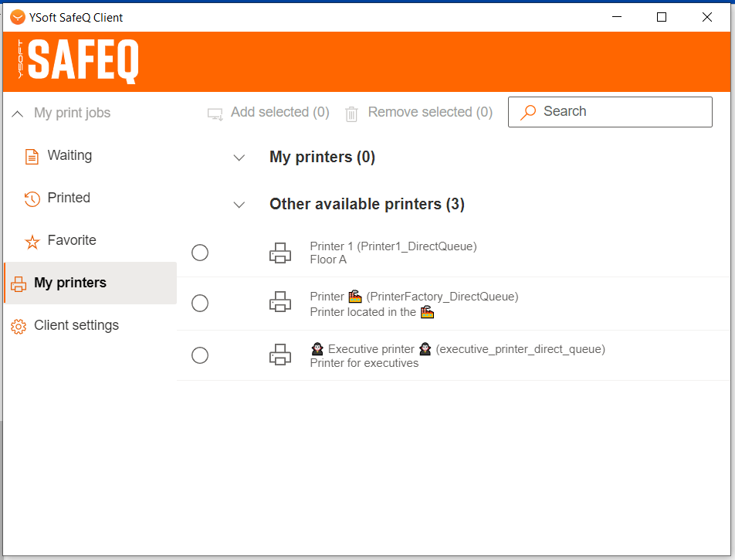Click the Executive printer's printer icon
Viewport: 735px width, 560px height.
point(280,355)
